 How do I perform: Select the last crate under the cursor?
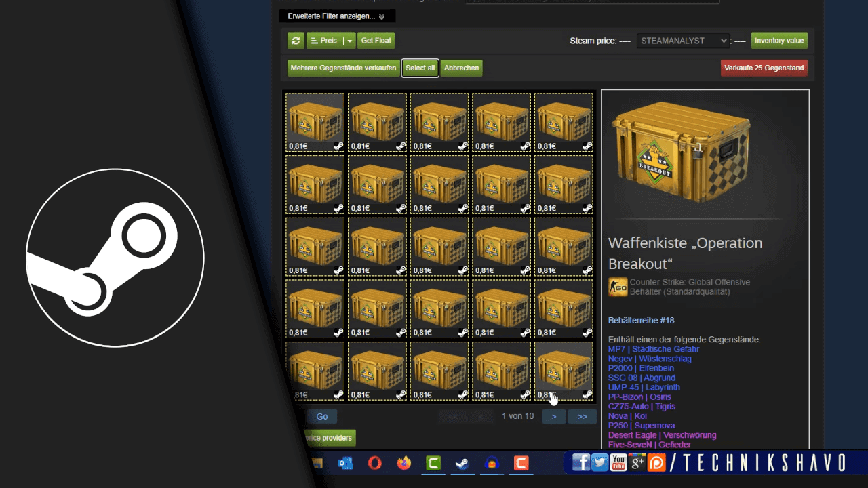click(x=564, y=371)
